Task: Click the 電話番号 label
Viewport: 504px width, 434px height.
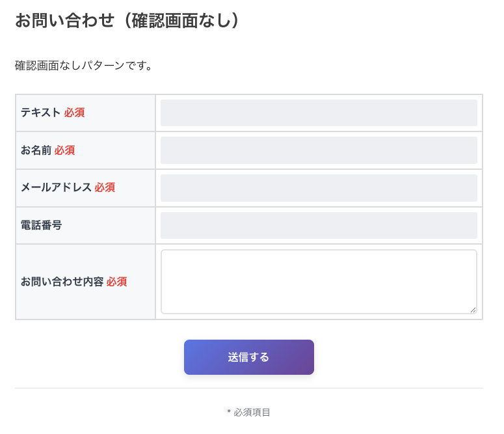Action: click(x=41, y=226)
